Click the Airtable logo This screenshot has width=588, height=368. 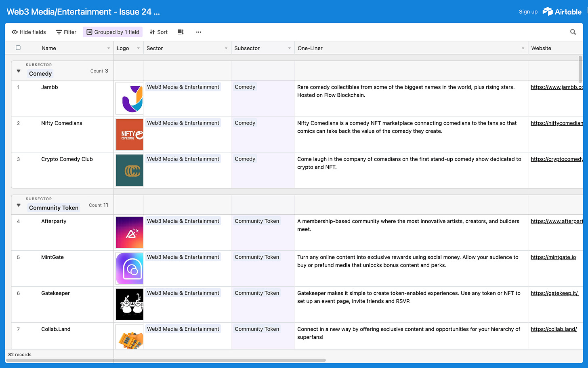[x=562, y=12]
